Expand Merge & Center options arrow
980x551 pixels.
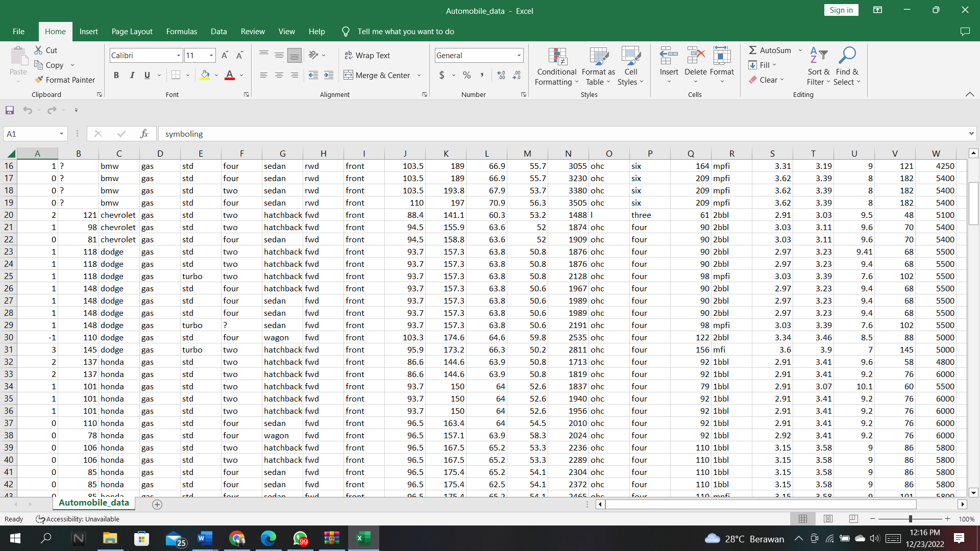point(419,75)
